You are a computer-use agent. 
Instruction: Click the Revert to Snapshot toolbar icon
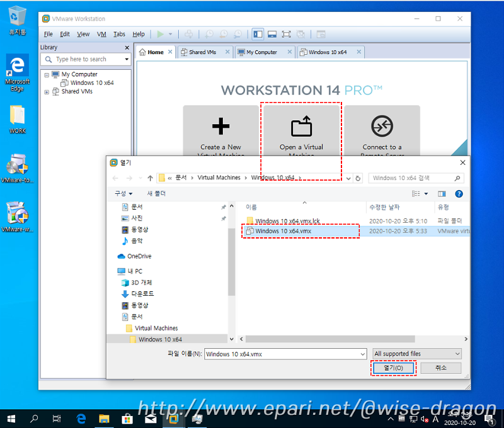point(224,34)
